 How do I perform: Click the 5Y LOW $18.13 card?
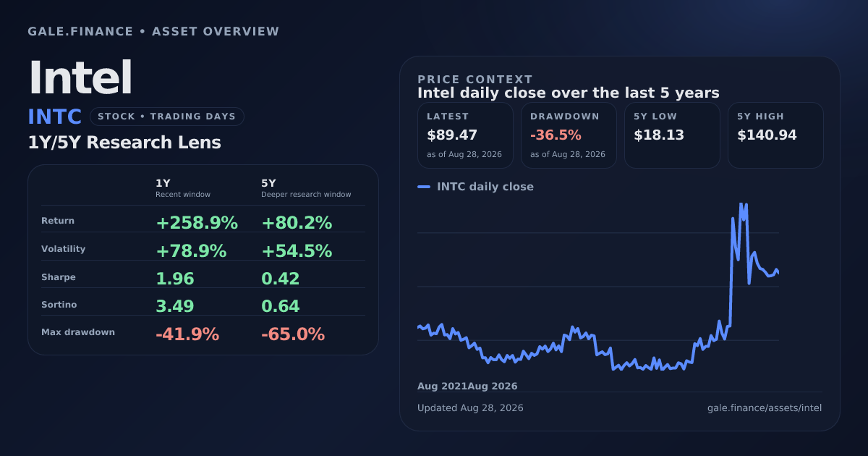tap(672, 135)
